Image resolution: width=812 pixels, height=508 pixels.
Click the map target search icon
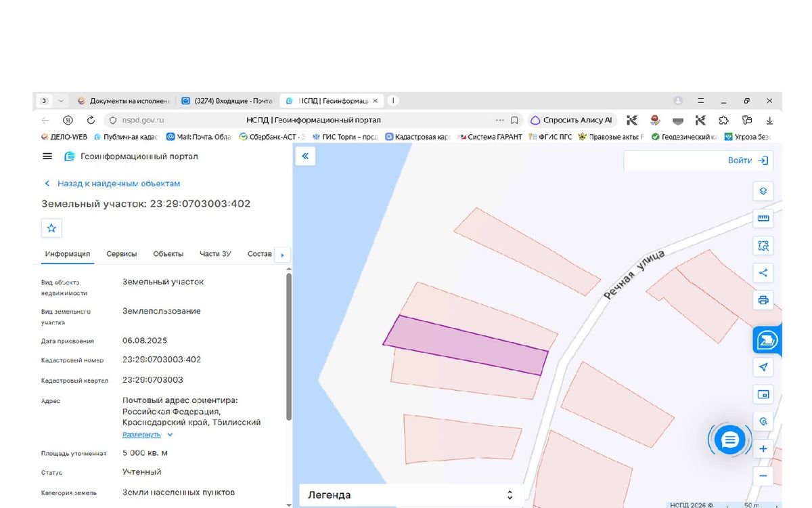(x=763, y=421)
